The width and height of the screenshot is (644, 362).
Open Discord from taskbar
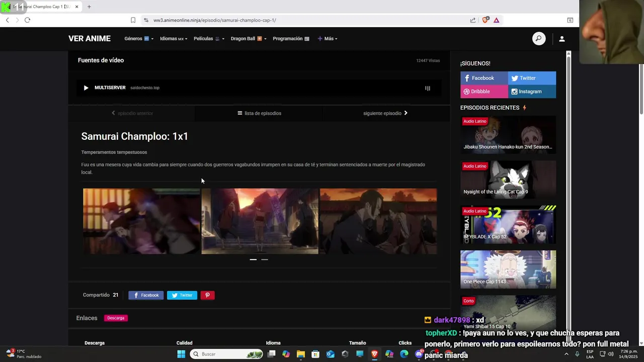pos(419,354)
